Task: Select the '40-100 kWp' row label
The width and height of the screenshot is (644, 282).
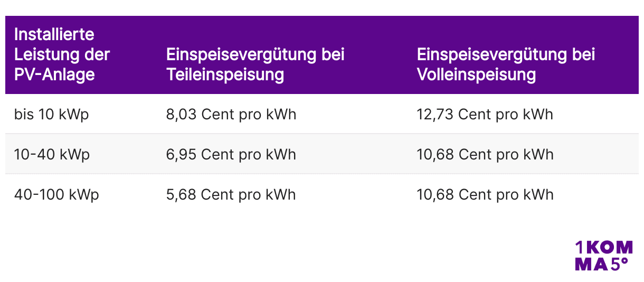Action: tap(56, 194)
